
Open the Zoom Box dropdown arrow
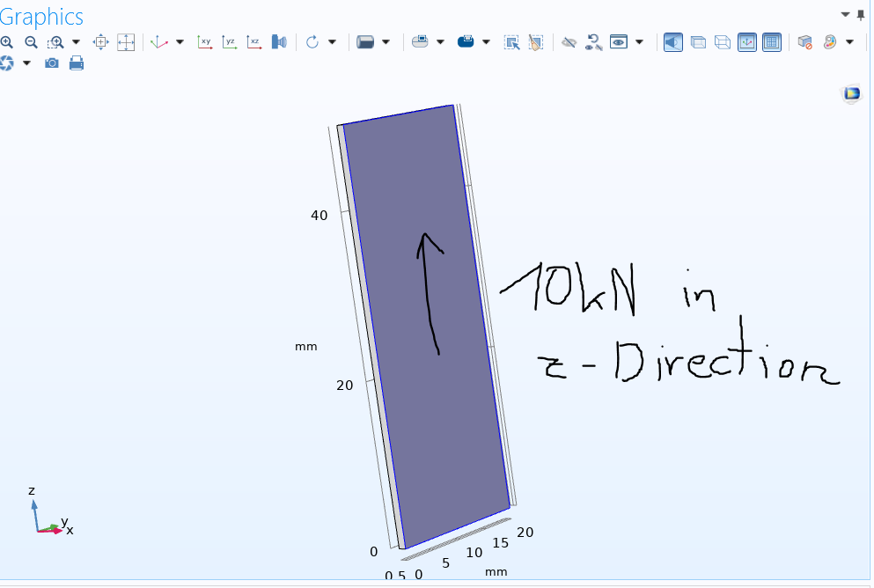click(76, 41)
